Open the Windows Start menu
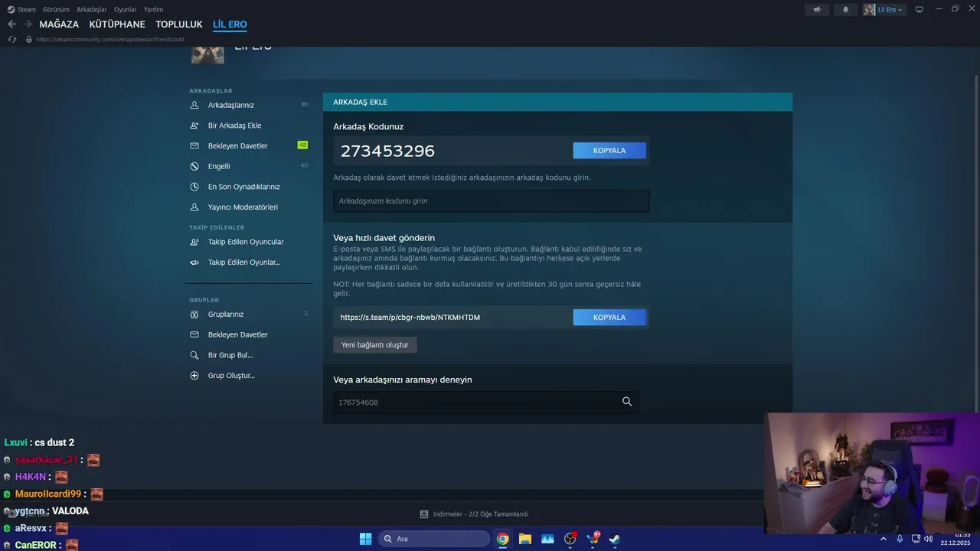Screen dimensions: 980x551 365,539
